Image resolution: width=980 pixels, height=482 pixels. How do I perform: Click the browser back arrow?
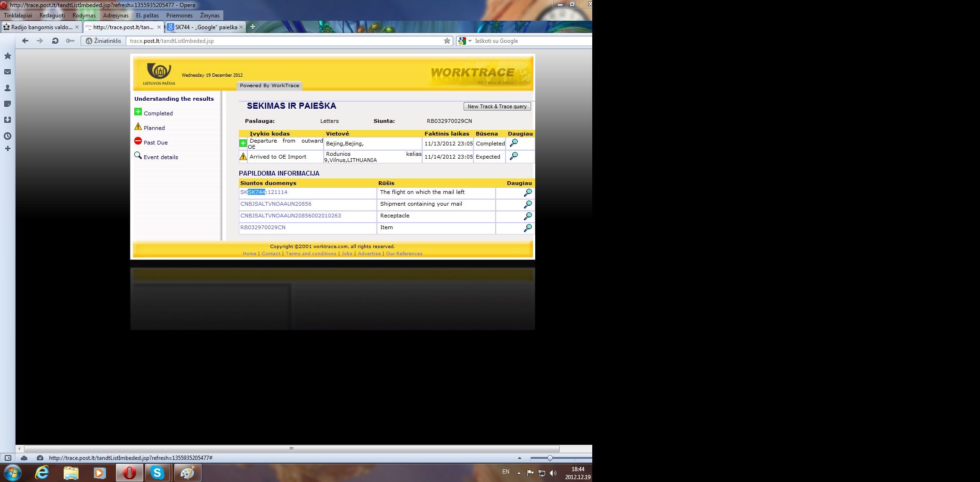[25, 41]
